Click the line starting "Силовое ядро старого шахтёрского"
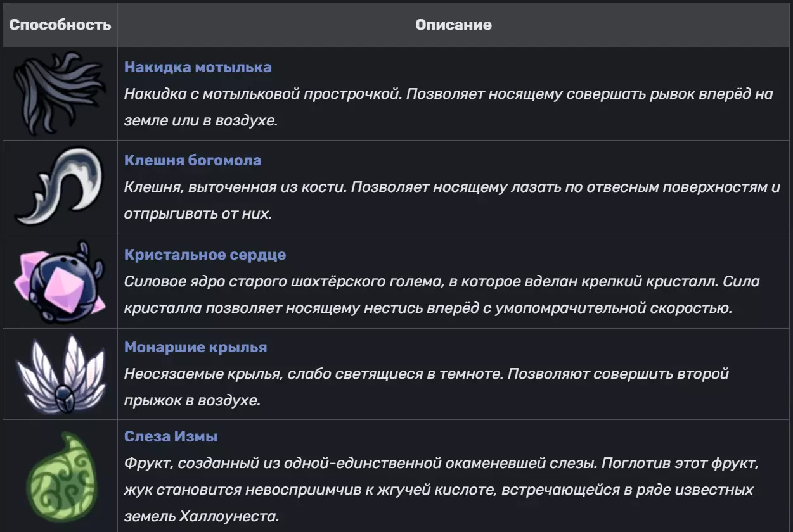793x532 pixels. 441,281
